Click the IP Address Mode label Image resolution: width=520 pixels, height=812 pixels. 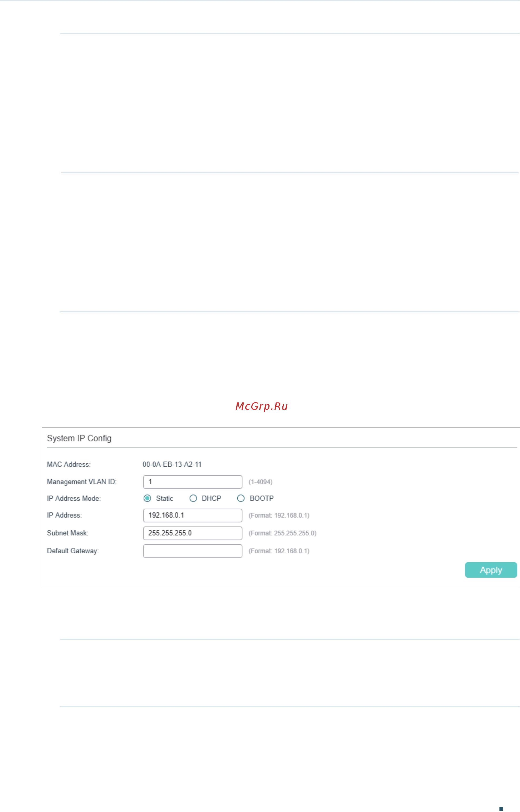pos(74,498)
